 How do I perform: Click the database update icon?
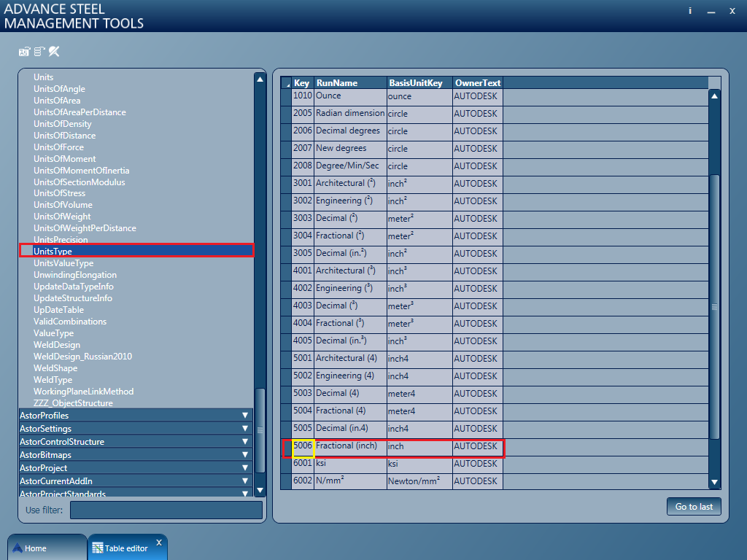39,52
